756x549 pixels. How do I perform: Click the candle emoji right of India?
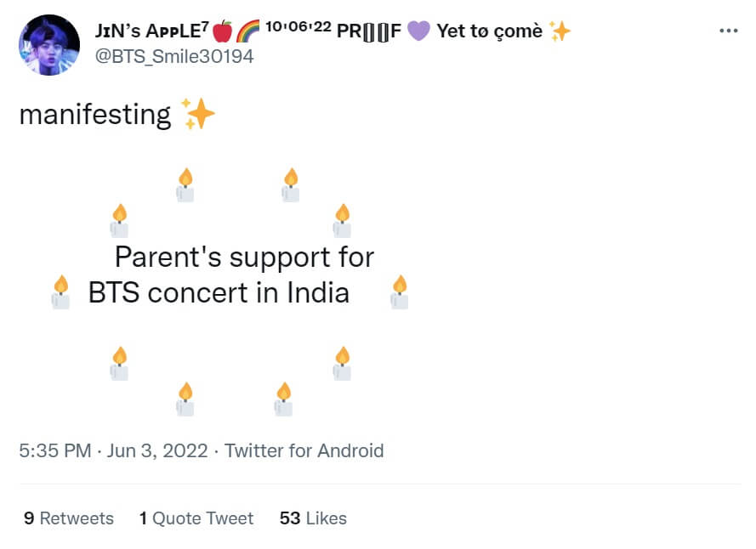point(400,292)
